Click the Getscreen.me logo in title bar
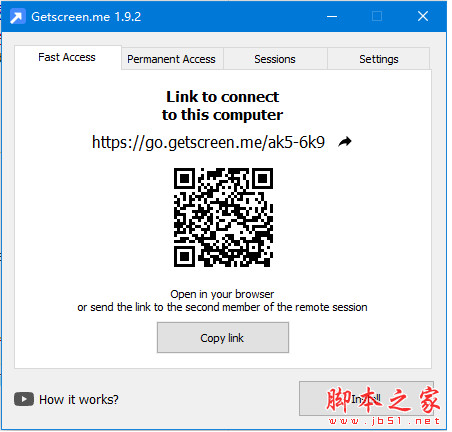The height and width of the screenshot is (432, 452). (x=17, y=16)
